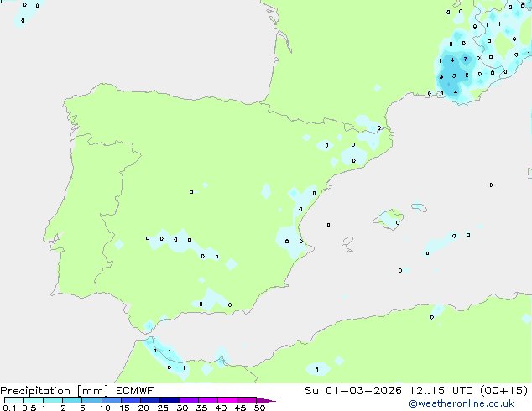Click the (00+15) forecast offset text
This screenshot has height=411, width=532.
click(505, 390)
